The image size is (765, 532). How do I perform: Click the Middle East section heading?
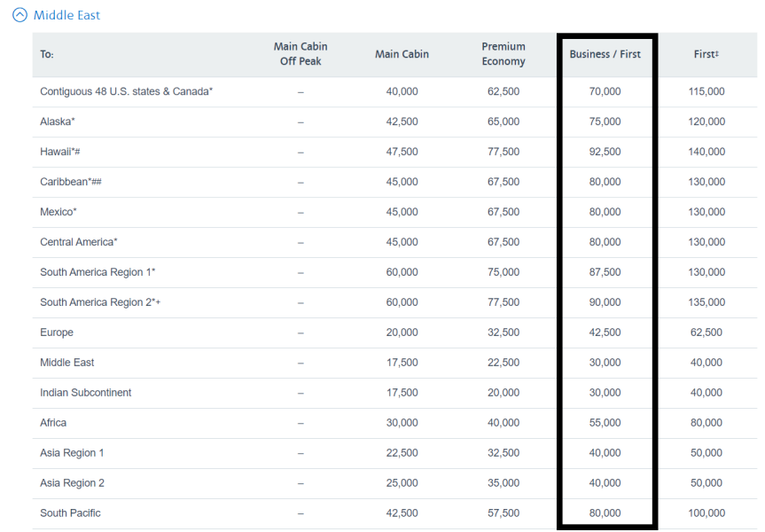(66, 15)
